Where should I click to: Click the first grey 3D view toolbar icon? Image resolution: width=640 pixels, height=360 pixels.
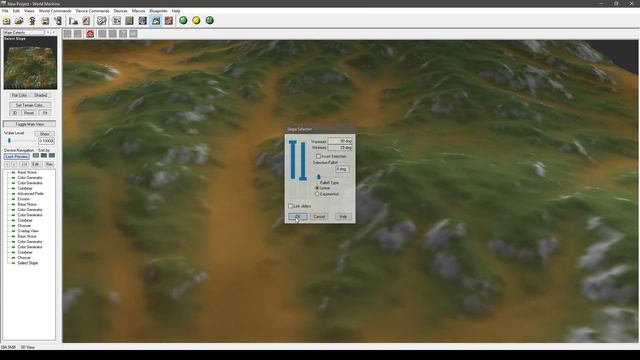pyautogui.click(x=68, y=34)
